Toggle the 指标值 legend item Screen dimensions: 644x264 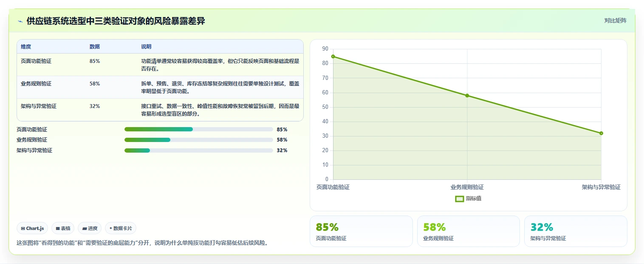click(468, 199)
